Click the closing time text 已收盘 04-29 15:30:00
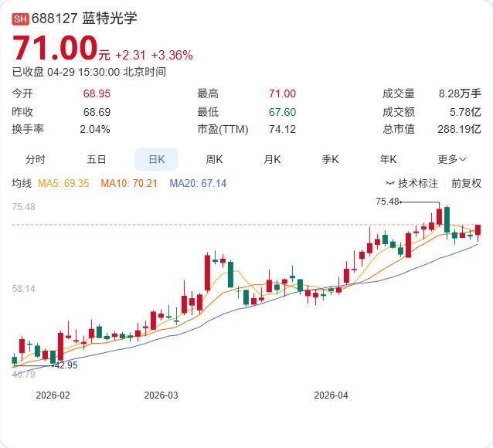The height and width of the screenshot is (448, 493). (x=66, y=72)
